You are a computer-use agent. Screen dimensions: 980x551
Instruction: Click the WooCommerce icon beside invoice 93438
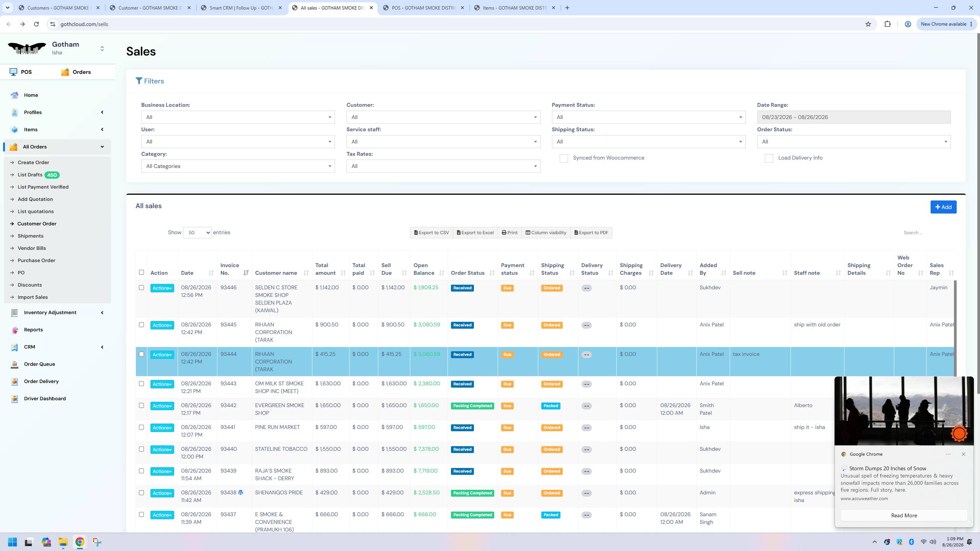tap(241, 492)
